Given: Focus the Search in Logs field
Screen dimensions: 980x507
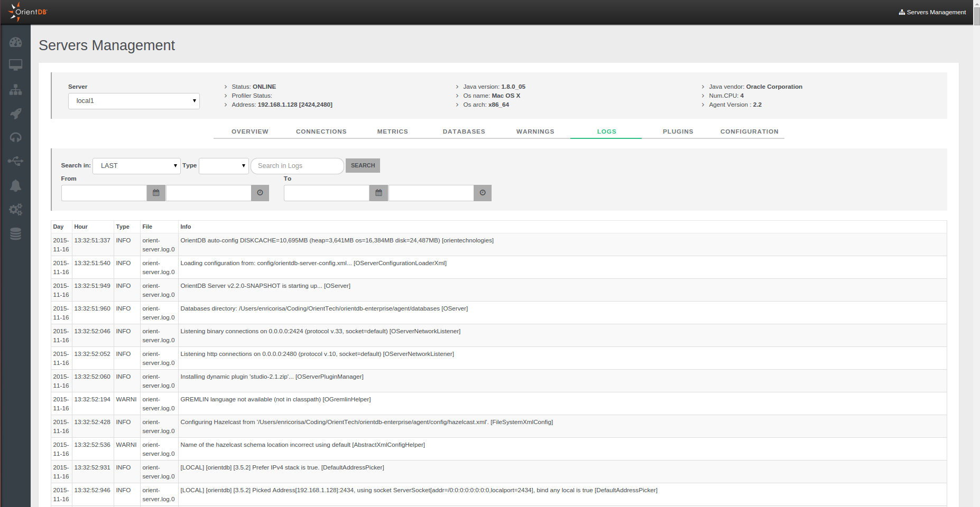Looking at the screenshot, I should pyautogui.click(x=297, y=166).
